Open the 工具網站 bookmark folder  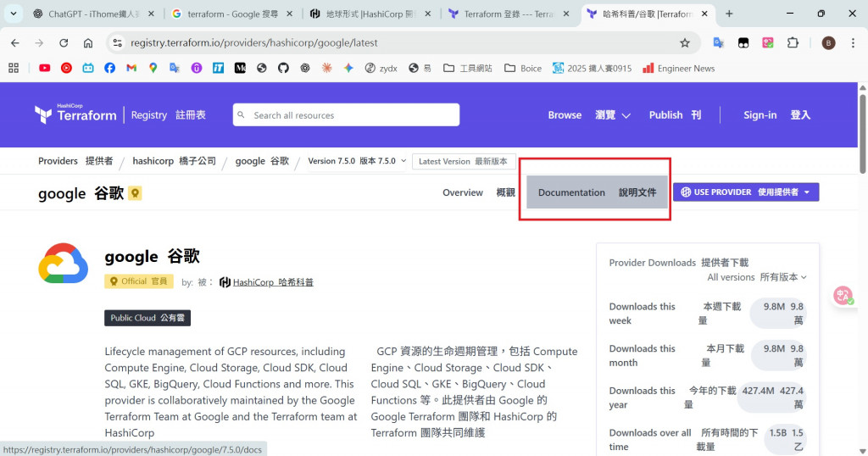coord(468,68)
